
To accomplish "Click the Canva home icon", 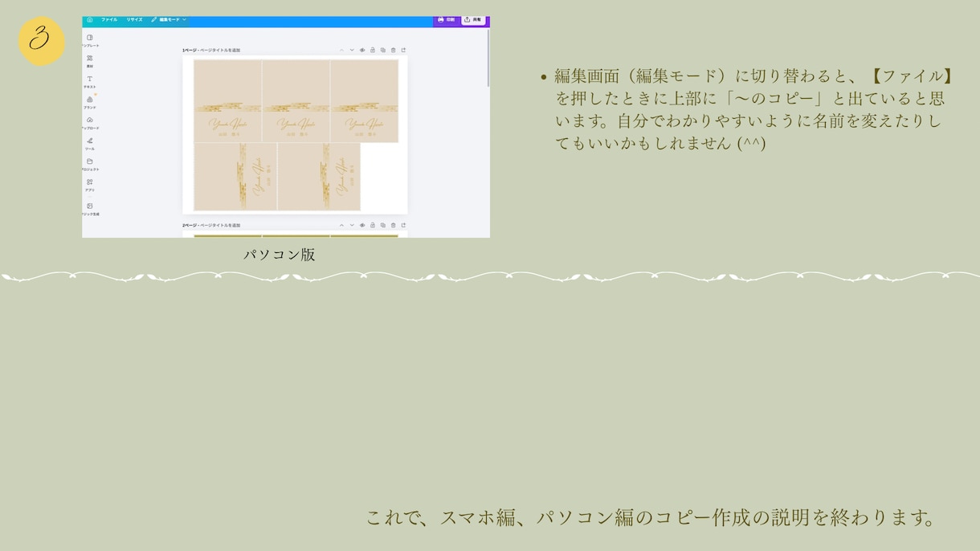I will pyautogui.click(x=90, y=20).
